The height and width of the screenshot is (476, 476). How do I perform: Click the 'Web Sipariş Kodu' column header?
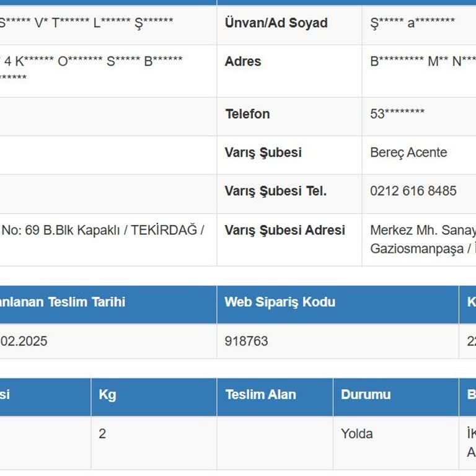338,304
